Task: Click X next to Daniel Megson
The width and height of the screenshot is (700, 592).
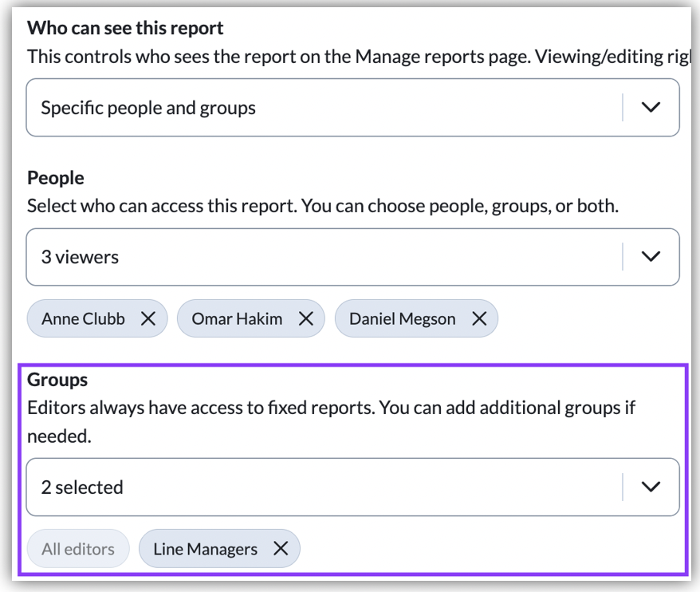Action: click(x=478, y=318)
